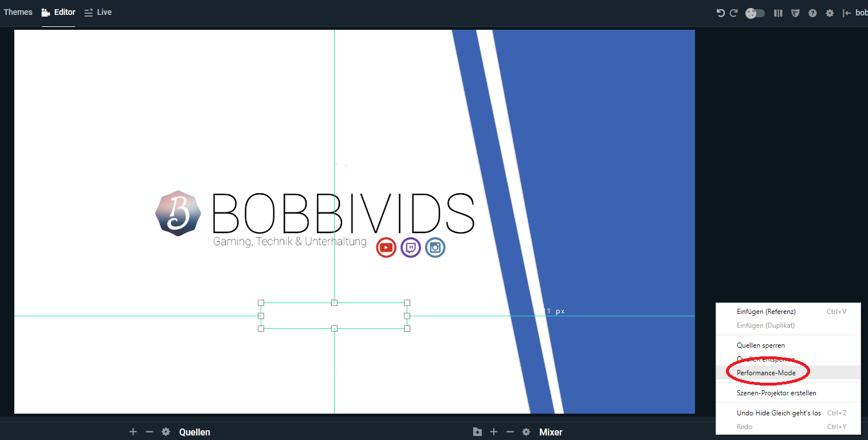Switch to the Editor tab
Screen dimensions: 868x440
(x=58, y=12)
